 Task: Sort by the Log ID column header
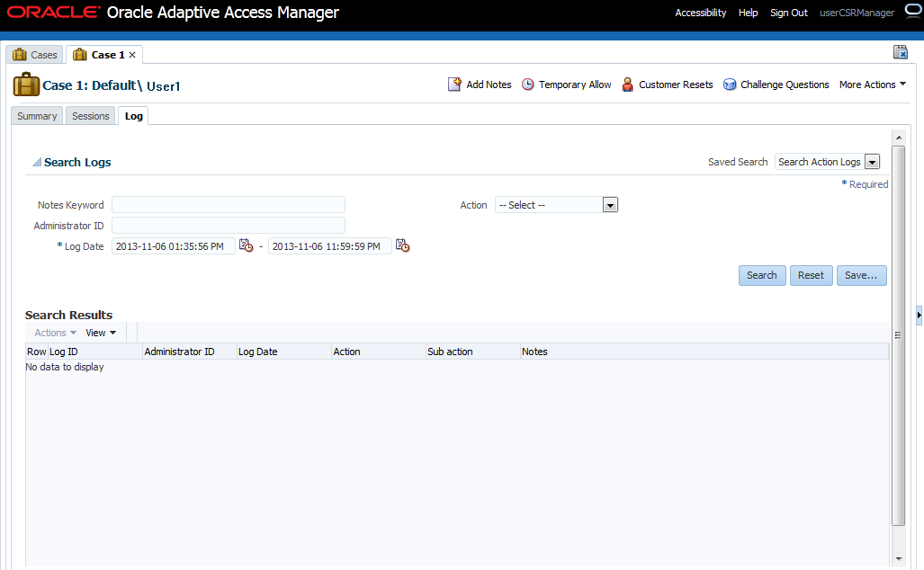pos(94,351)
